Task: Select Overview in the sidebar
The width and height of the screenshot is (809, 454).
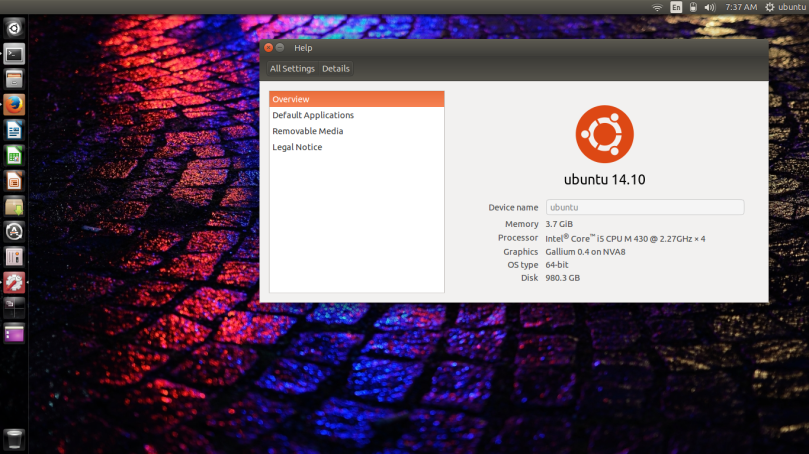Action: (x=357, y=99)
